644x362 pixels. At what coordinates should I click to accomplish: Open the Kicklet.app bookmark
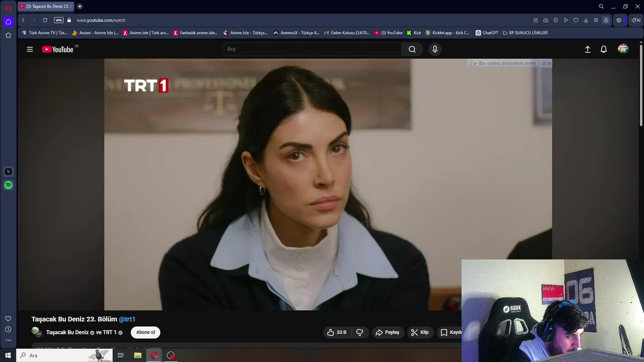click(447, 33)
